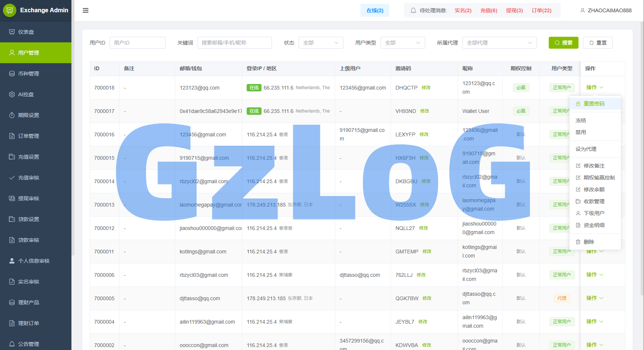
Task: Toggle the sidebar collapse hamburger icon
Action: 86,10
